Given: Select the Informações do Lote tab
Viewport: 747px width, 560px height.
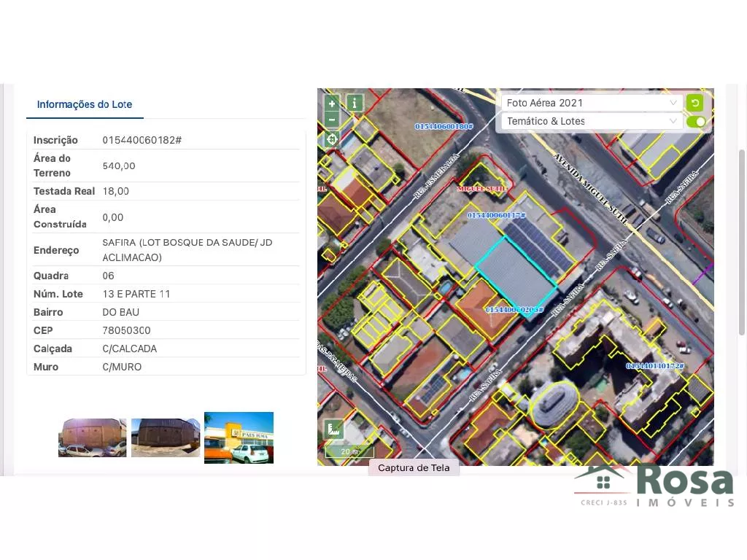Looking at the screenshot, I should point(85,104).
